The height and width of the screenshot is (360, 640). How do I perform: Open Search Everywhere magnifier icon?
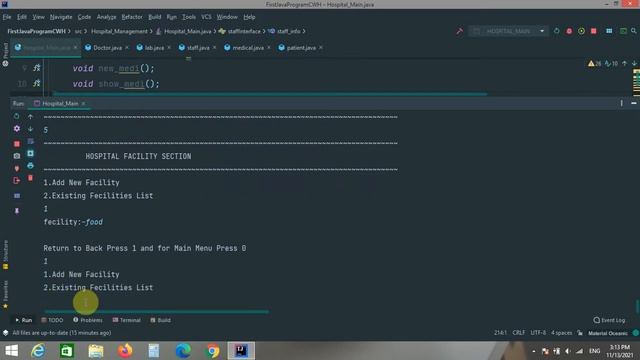pyautogui.click(x=633, y=31)
